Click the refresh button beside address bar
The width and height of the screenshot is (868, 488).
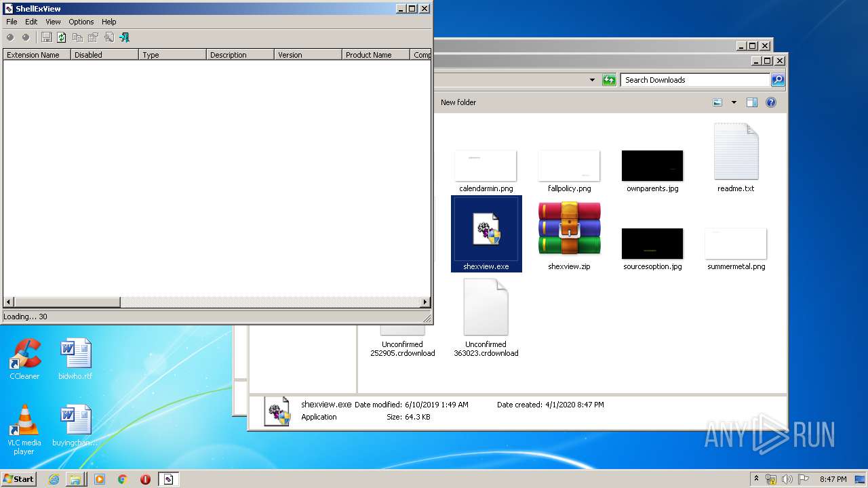pyautogui.click(x=609, y=80)
